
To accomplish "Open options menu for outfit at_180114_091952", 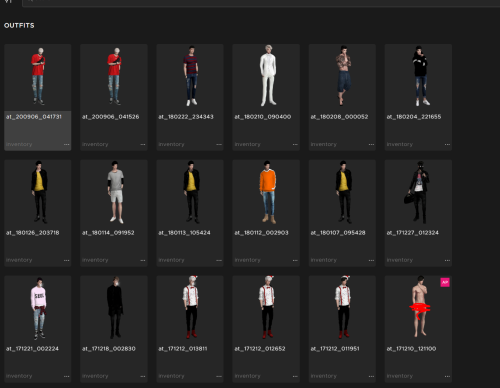I will tap(143, 260).
